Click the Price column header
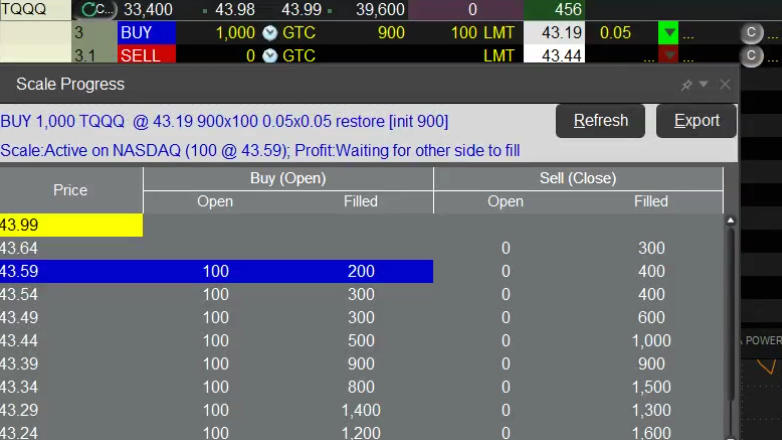 70,190
